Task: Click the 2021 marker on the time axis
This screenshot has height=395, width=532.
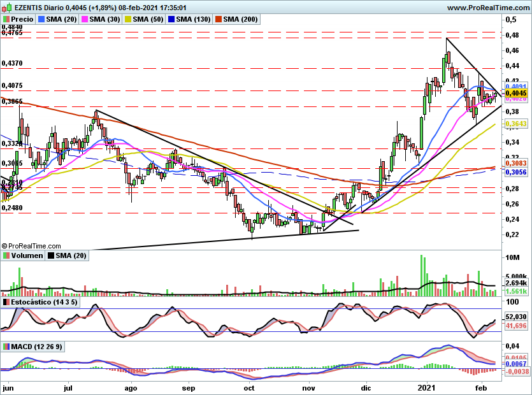Action: 426,388
